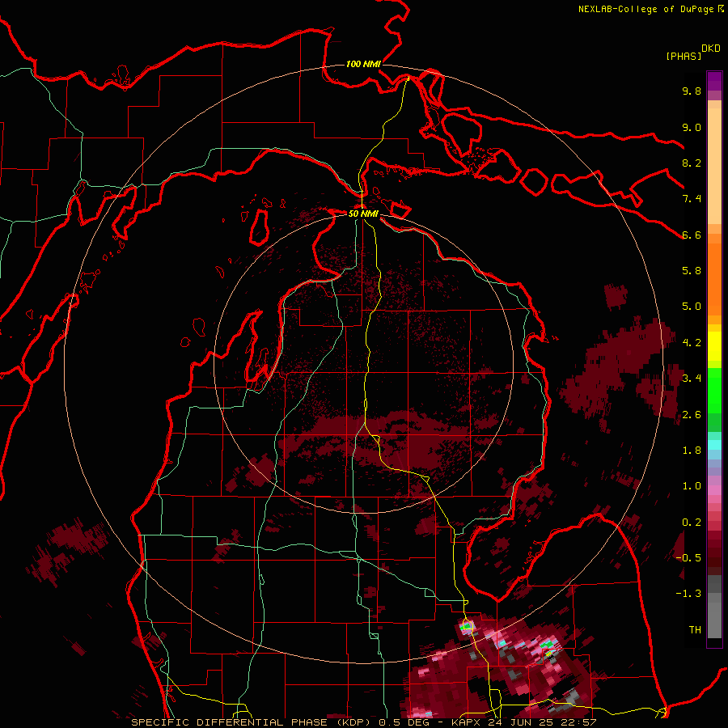Image resolution: width=728 pixels, height=728 pixels.
Task: Click the 50 NMI range ring label
Action: pyautogui.click(x=363, y=214)
